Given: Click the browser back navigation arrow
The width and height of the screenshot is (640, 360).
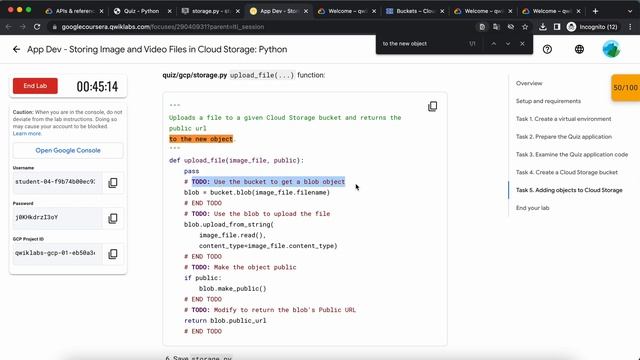Looking at the screenshot, I should [9, 27].
